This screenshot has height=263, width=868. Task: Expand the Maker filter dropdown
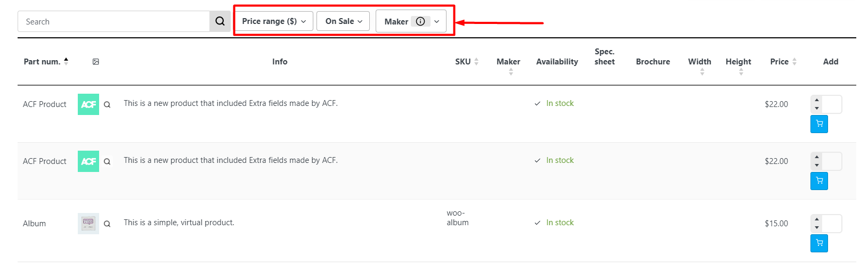(436, 21)
